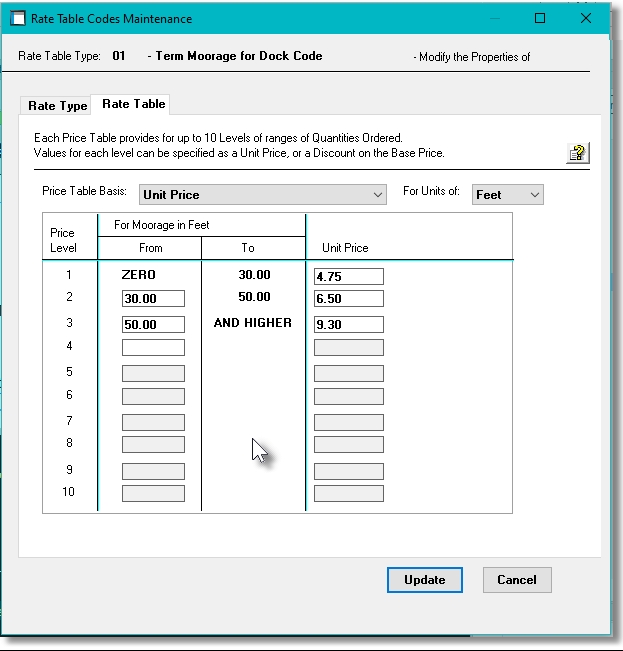Click the level 4 Unit Price field
Viewport: 623px width, 651px height.
click(349, 348)
